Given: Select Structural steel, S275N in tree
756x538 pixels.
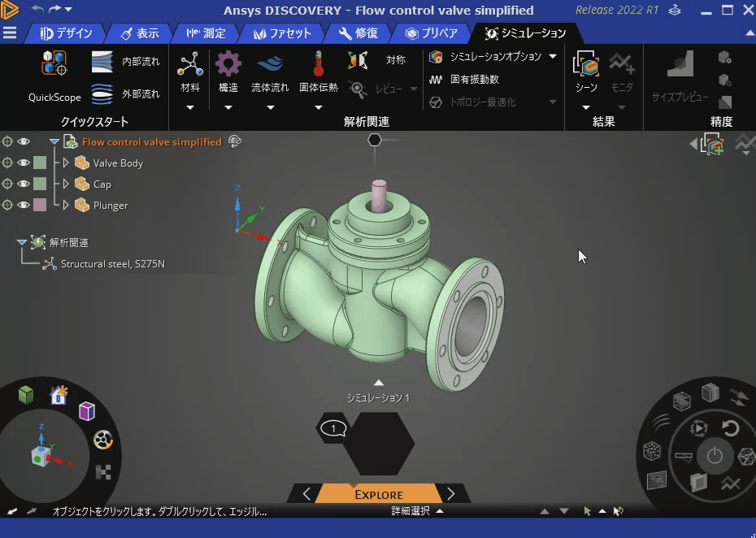Looking at the screenshot, I should click(x=112, y=263).
